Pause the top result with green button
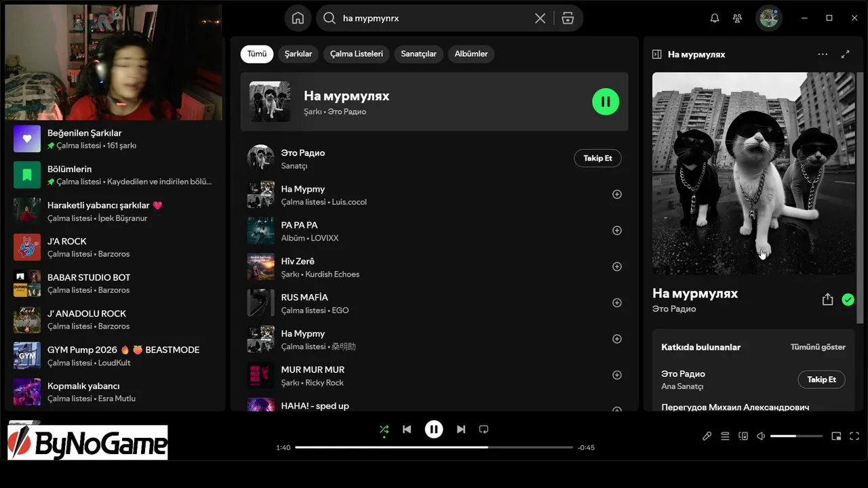The height and width of the screenshot is (488, 868). [606, 102]
